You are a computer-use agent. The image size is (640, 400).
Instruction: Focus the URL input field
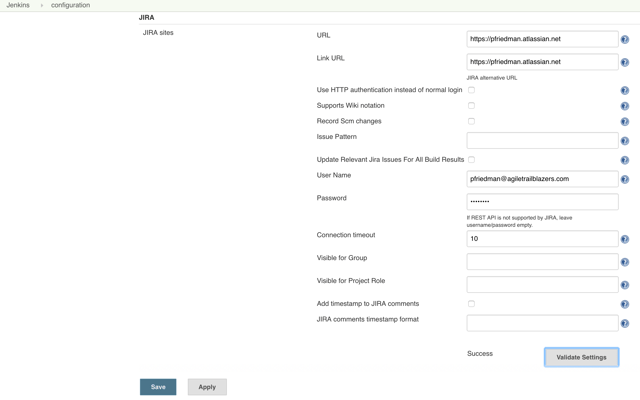click(x=542, y=39)
